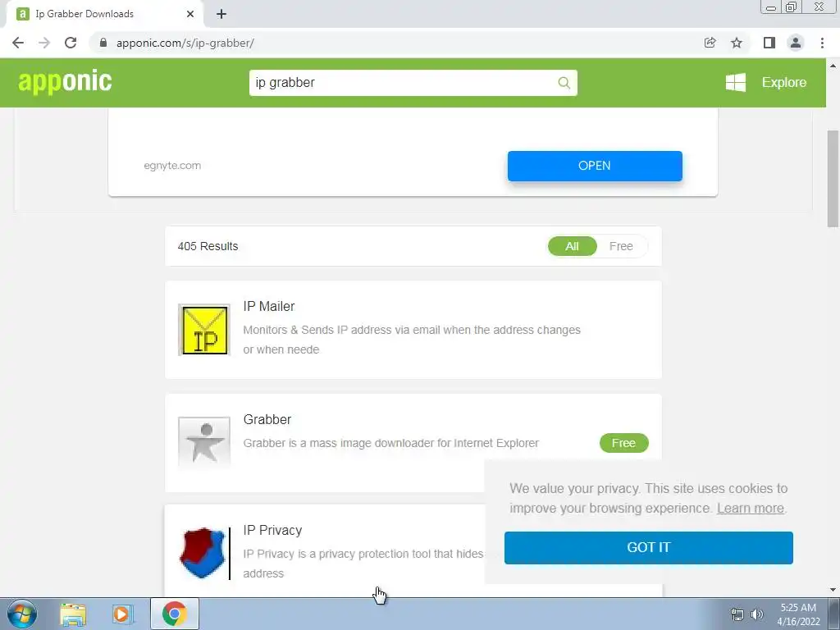Click the browser forward arrow

coord(44,43)
